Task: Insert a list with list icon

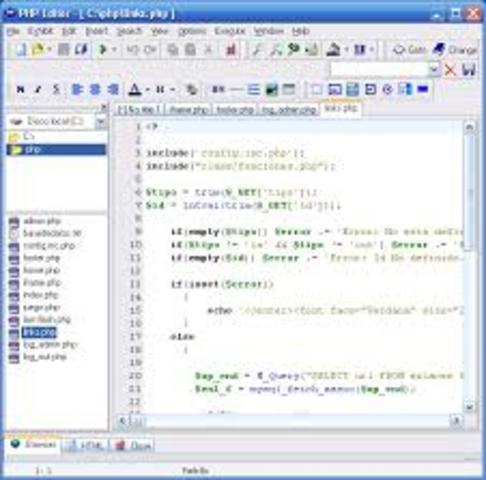Action: 254,89
